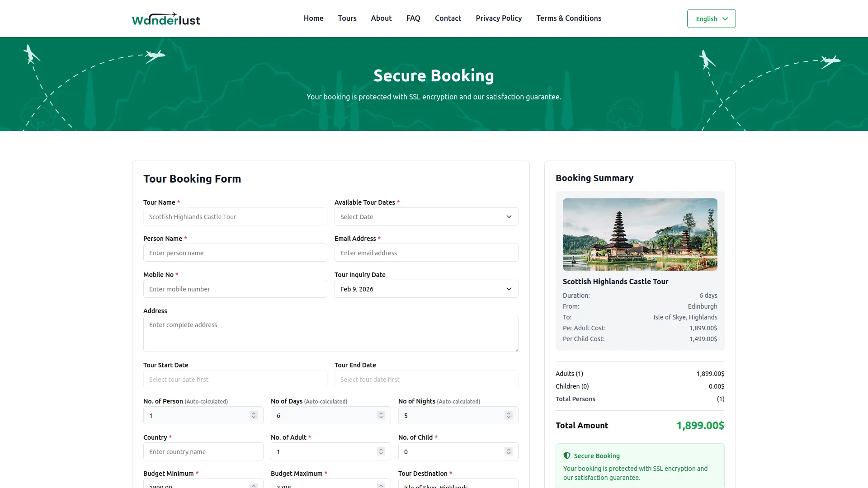This screenshot has width=868, height=488.
Task: Open Terms & Conditions link
Action: [x=569, y=18]
